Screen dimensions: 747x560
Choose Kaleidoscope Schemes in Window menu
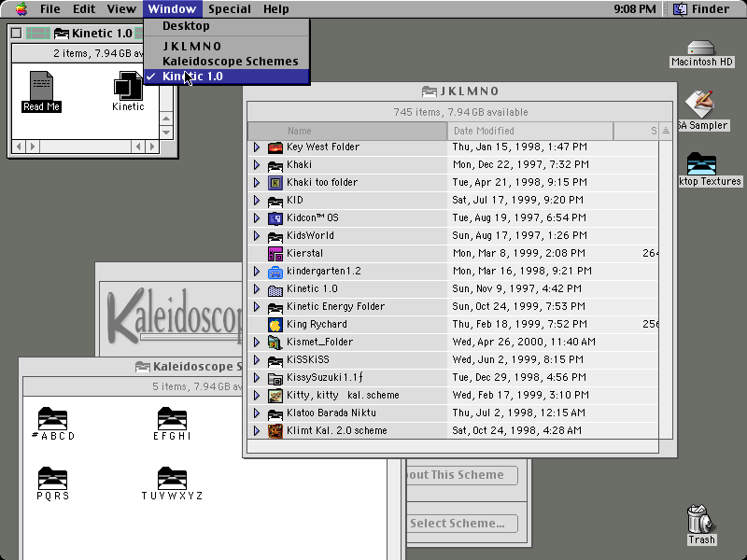pos(227,62)
